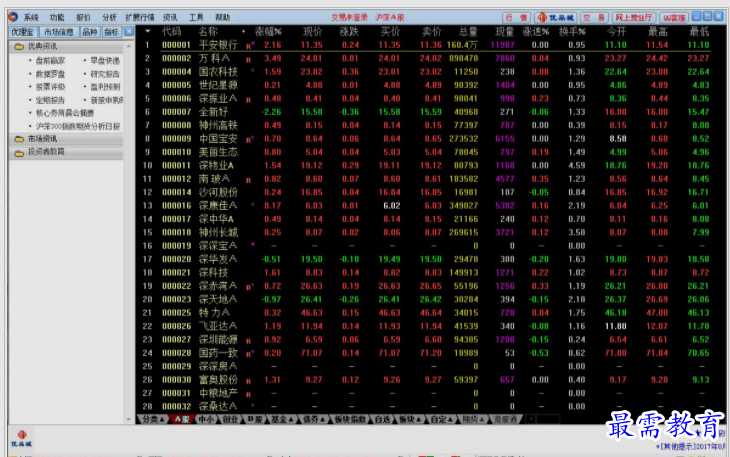Open the 盘前赢家 link in sidebar
This screenshot has width=730, height=457.
pyautogui.click(x=51, y=61)
